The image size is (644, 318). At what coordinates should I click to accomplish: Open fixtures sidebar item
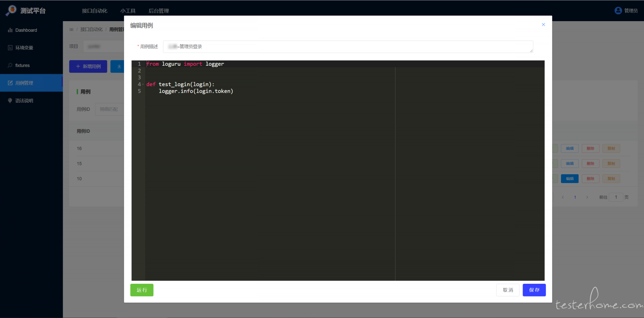tap(31, 65)
